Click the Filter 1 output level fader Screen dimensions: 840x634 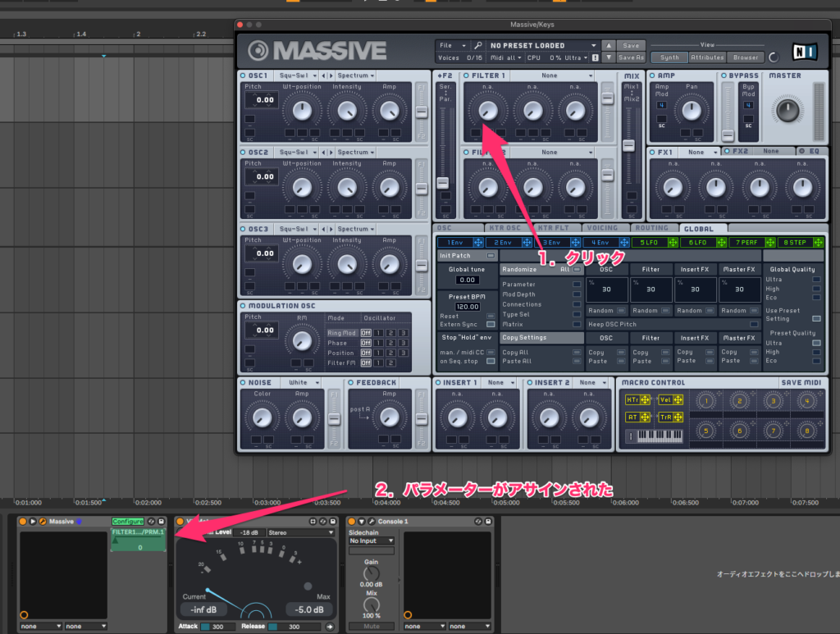pyautogui.click(x=608, y=98)
